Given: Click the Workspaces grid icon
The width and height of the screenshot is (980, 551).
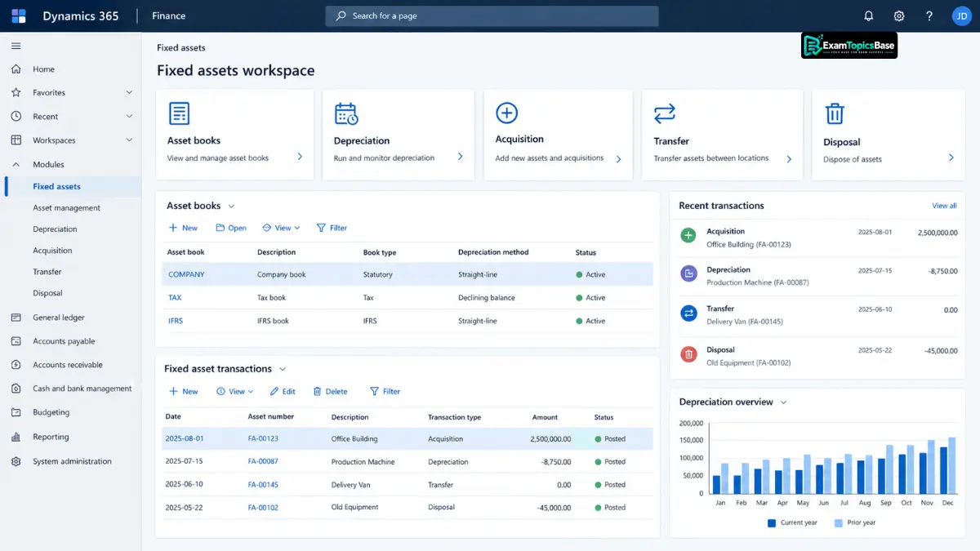Looking at the screenshot, I should 16,140.
